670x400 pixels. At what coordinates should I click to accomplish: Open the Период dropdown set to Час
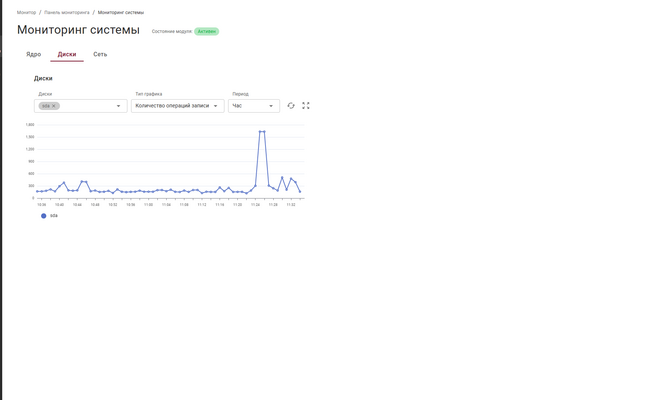tap(270, 106)
